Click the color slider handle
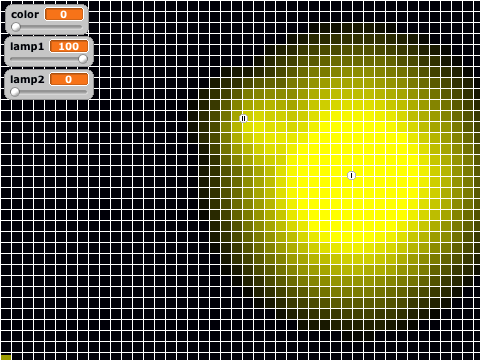This screenshot has width=480, height=360. 16,27
